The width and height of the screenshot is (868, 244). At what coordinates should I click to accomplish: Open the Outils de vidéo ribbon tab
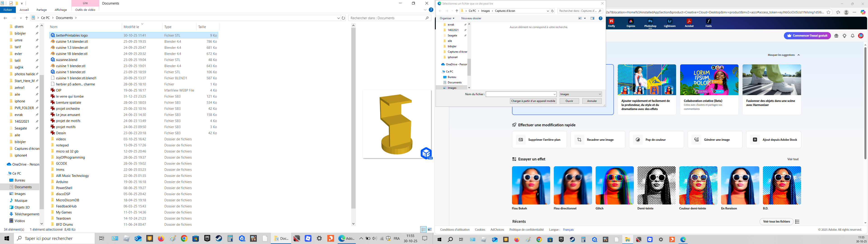click(x=85, y=10)
